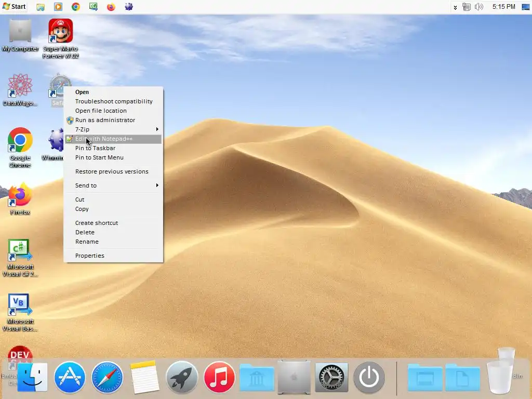532x399 pixels.
Task: Open Properties from context menu
Action: (x=113, y=256)
